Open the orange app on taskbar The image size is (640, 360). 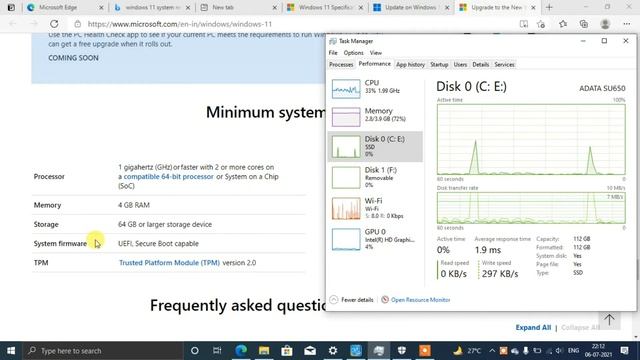pos(424,351)
